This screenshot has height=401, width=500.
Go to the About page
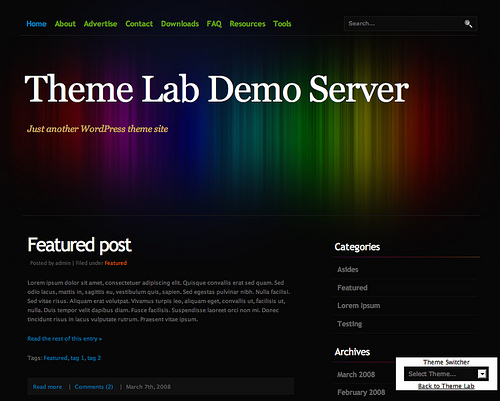point(65,24)
